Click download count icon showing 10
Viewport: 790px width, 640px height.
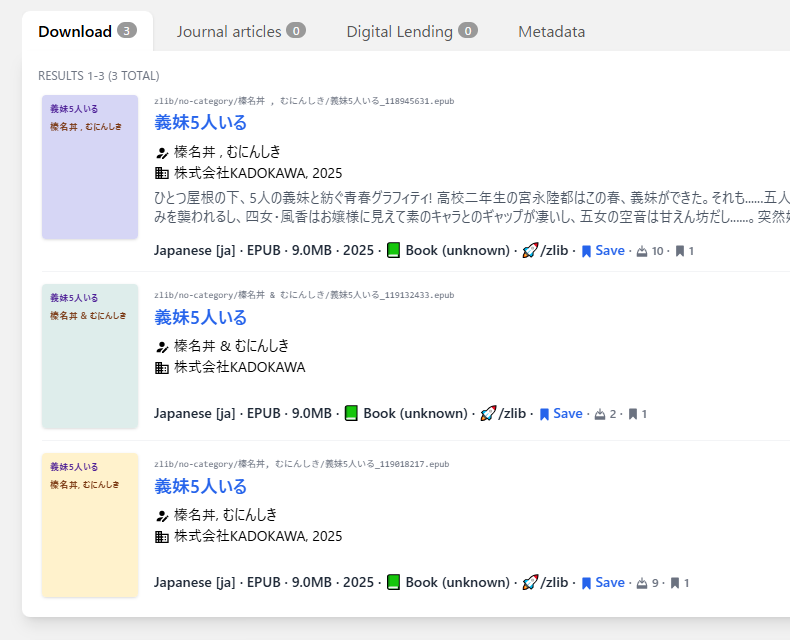(642, 251)
